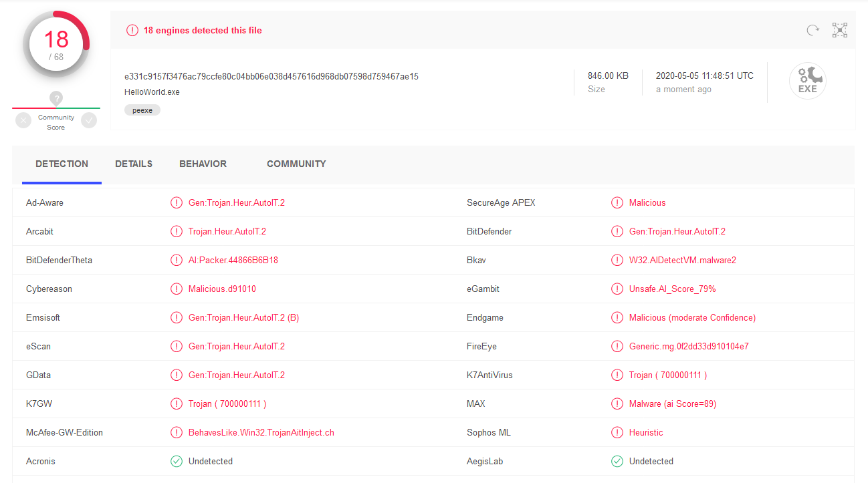Vote malicious with the X icon

[23, 120]
